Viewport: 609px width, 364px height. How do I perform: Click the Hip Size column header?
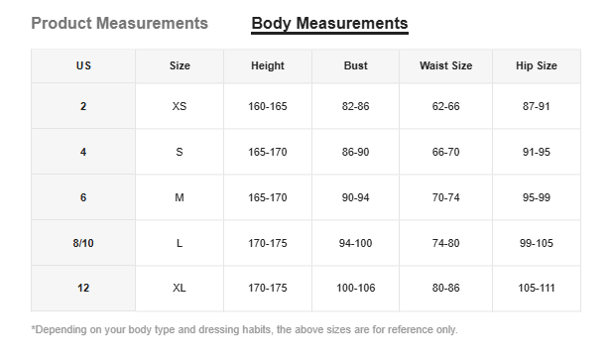[x=537, y=65]
